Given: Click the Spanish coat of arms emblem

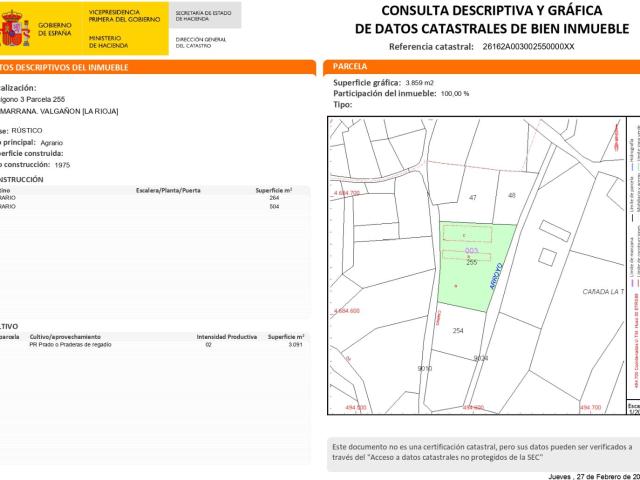Looking at the screenshot, I should pos(16,30).
